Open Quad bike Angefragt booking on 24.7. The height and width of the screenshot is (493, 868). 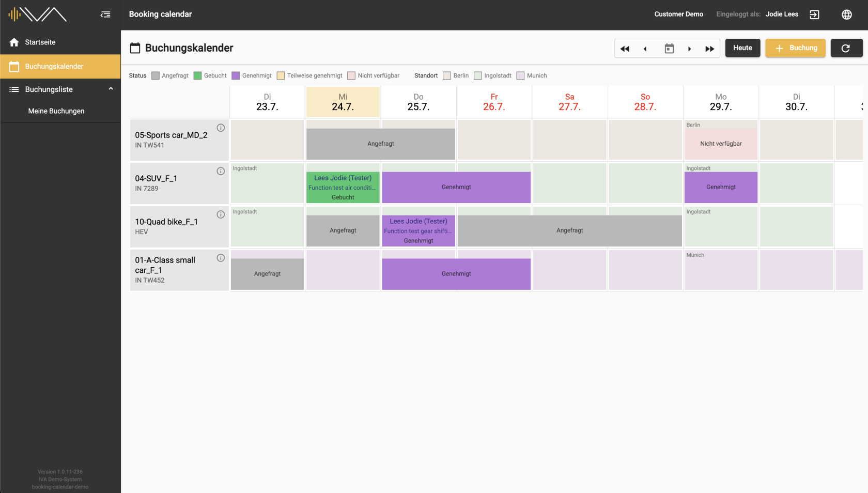[343, 230]
